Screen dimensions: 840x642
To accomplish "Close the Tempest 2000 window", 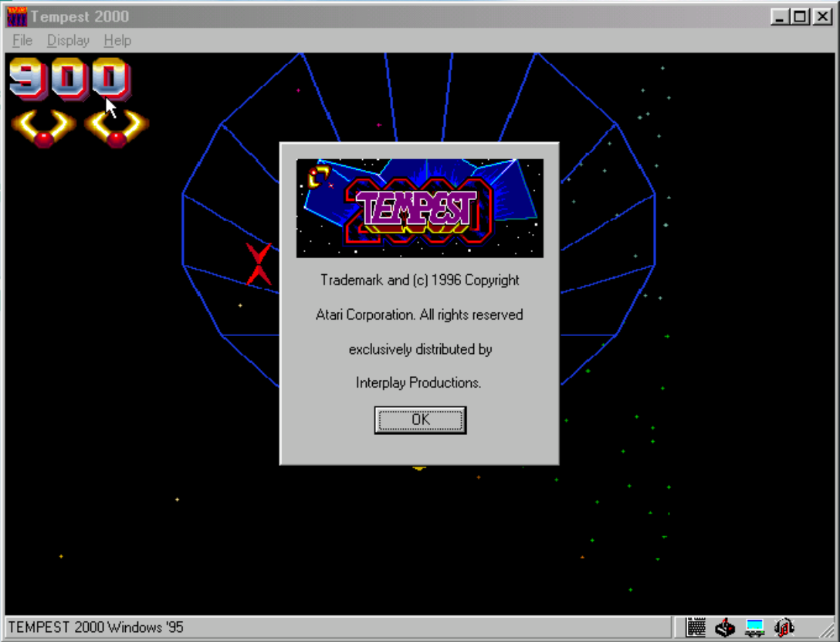I will 822,17.
